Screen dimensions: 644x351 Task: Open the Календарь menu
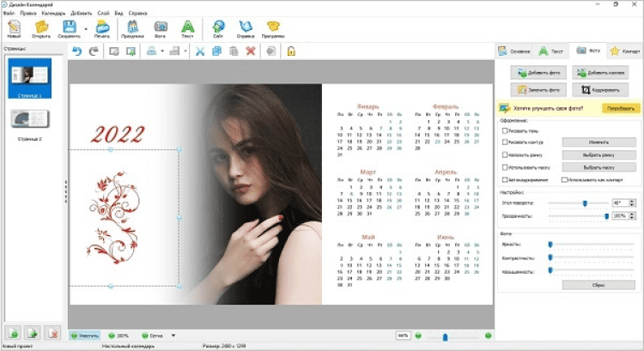point(53,13)
